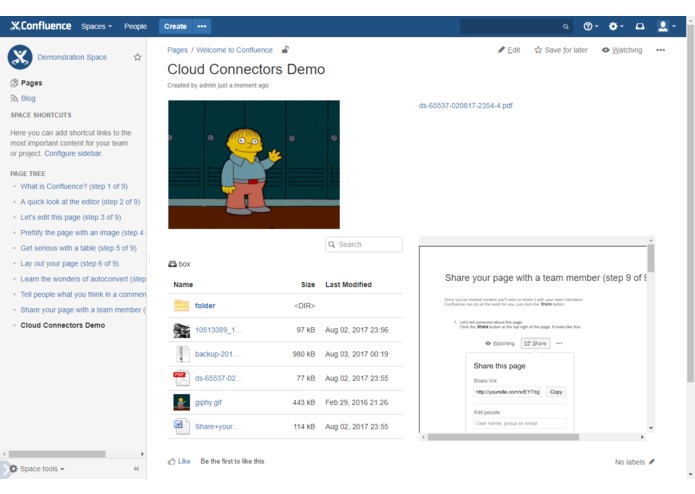Open 'Lay out your page (step 6 of 9)'

[x=70, y=264]
